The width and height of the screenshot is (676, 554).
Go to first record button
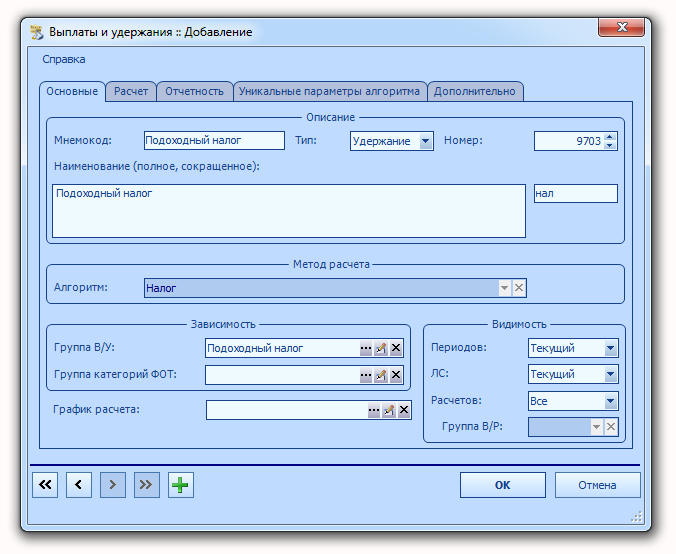tap(45, 485)
